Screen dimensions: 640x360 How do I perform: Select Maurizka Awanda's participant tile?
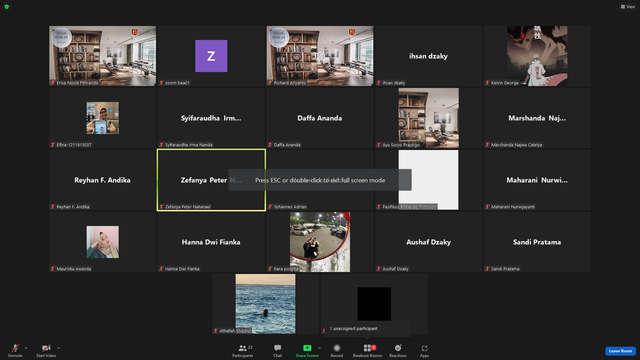click(102, 242)
